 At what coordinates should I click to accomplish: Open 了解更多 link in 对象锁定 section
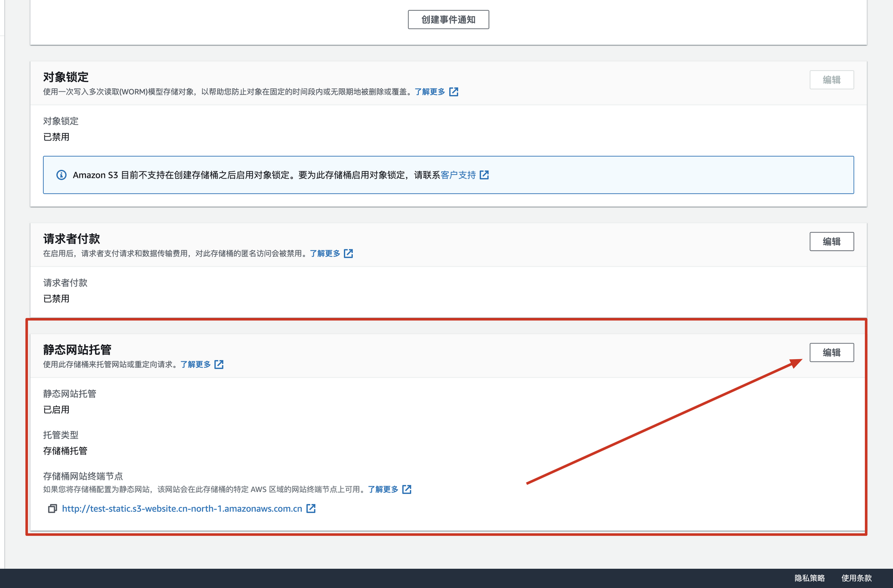pyautogui.click(x=430, y=92)
